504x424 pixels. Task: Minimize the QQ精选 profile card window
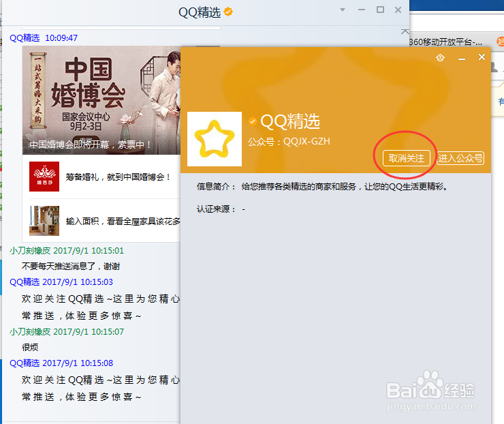coord(462,59)
